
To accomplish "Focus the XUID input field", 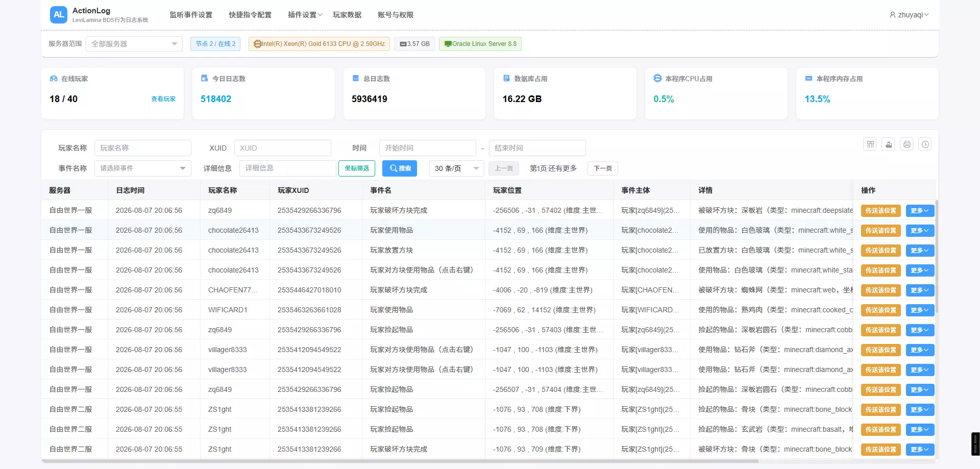I will pos(283,148).
